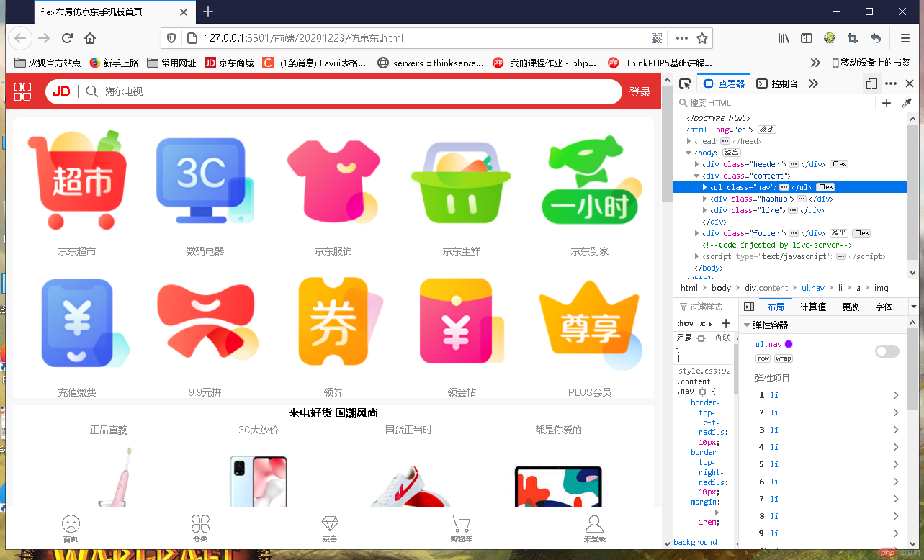This screenshot has height=560, width=924.
Task: Select the eyedropper color picker in devtools
Action: [x=907, y=103]
